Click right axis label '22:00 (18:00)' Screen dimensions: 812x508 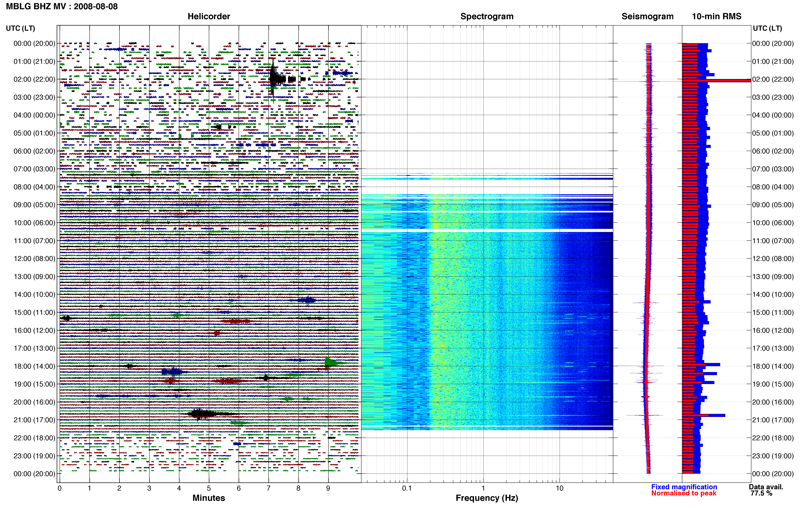[773, 438]
